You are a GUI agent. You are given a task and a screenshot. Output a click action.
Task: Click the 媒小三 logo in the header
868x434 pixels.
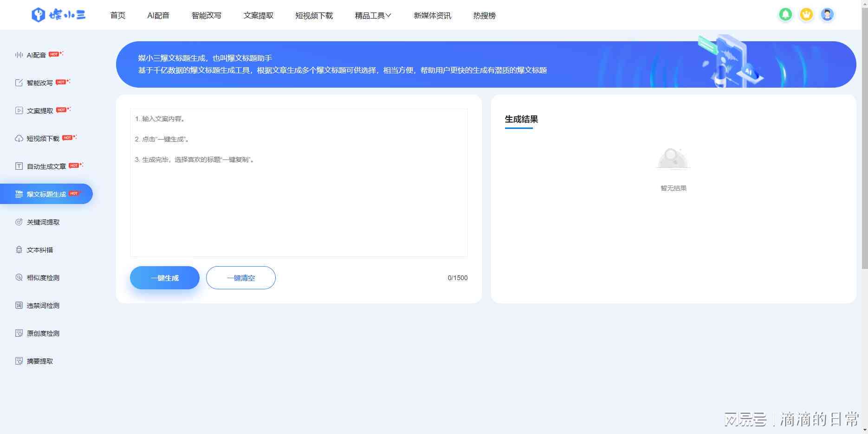coord(58,15)
